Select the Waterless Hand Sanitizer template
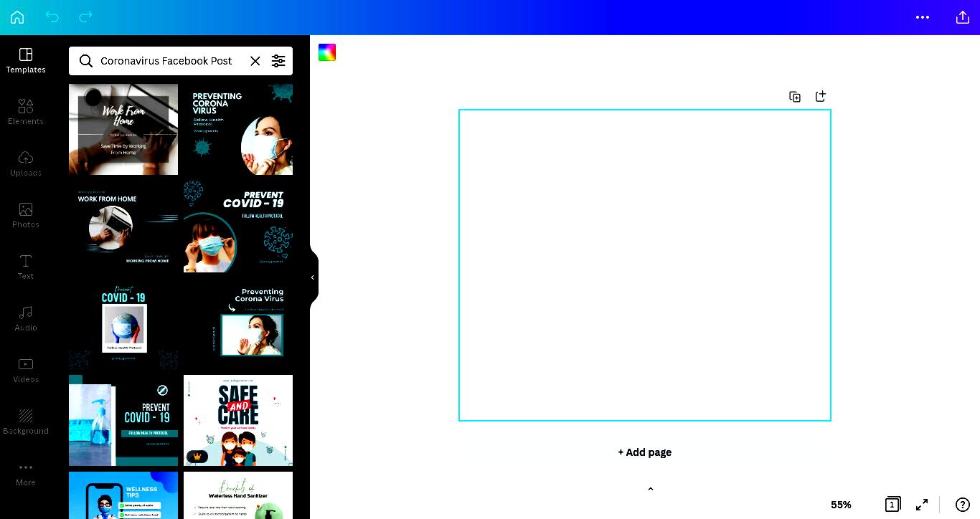 tap(238, 495)
